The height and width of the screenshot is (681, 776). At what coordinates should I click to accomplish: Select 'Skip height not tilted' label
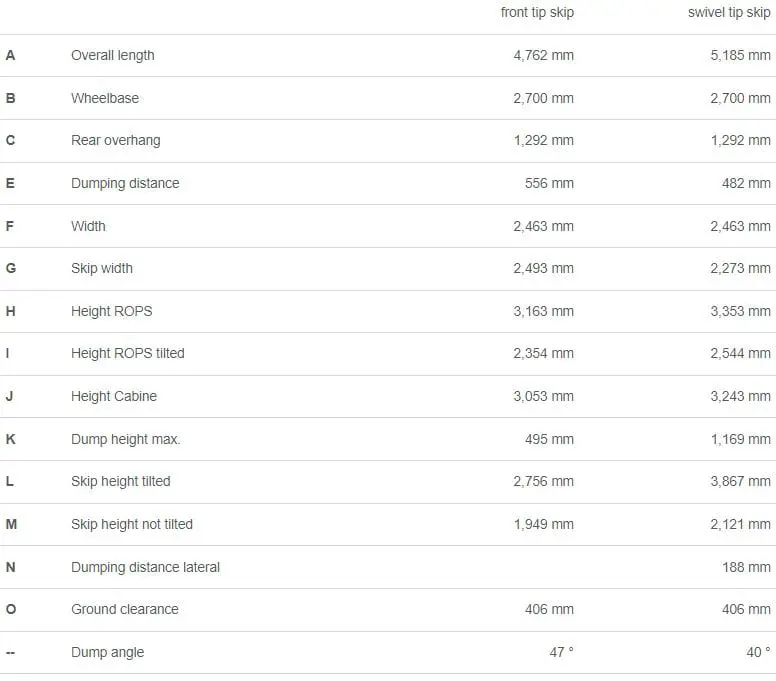132,524
